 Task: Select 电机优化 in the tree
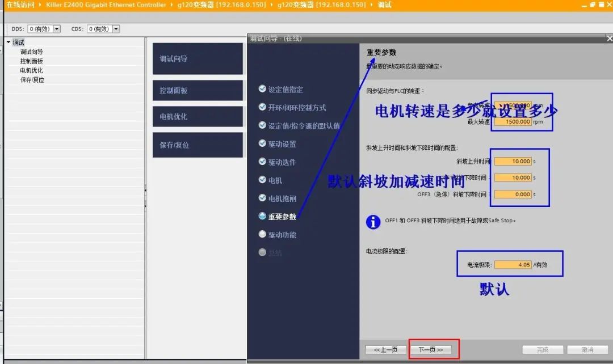(32, 70)
